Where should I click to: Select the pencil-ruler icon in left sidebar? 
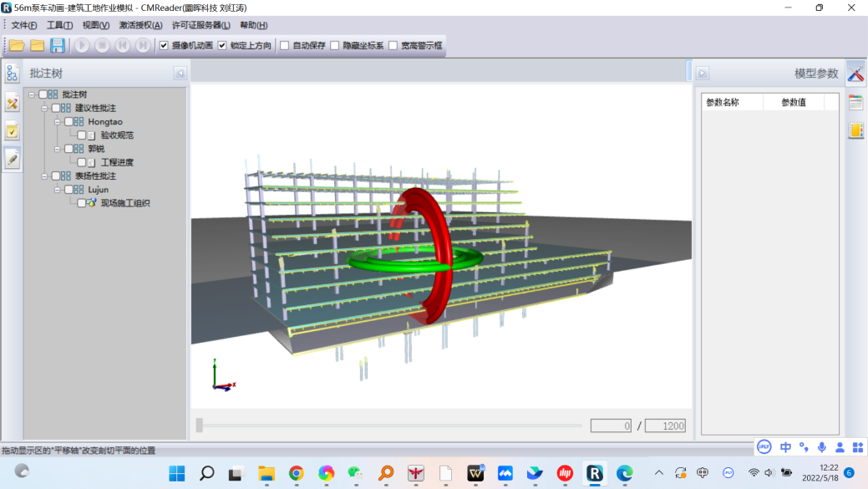(12, 103)
